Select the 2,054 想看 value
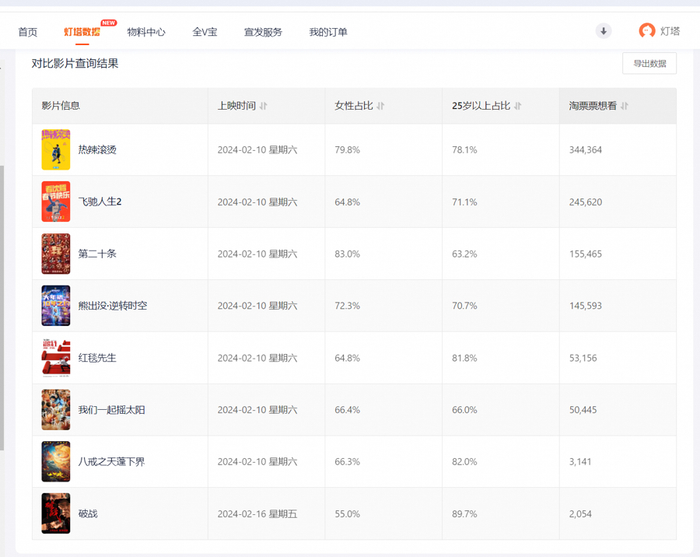 point(580,514)
